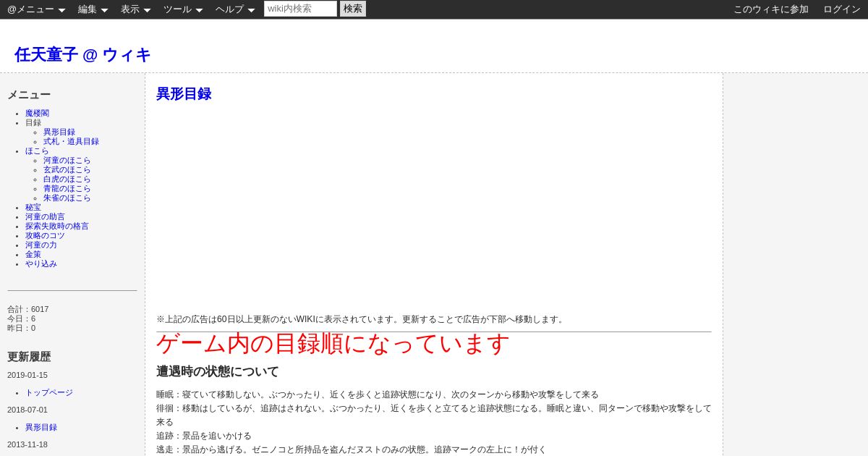Open 河童の力 in the sidebar menu
The height and width of the screenshot is (456, 868).
point(41,245)
